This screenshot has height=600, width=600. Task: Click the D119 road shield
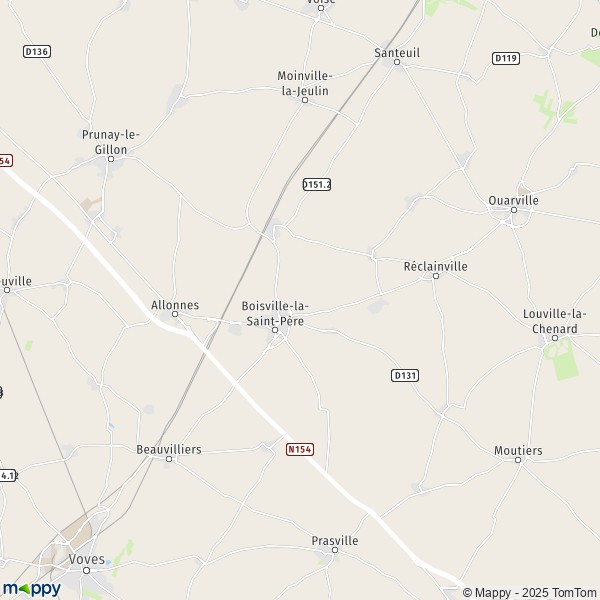click(x=505, y=58)
